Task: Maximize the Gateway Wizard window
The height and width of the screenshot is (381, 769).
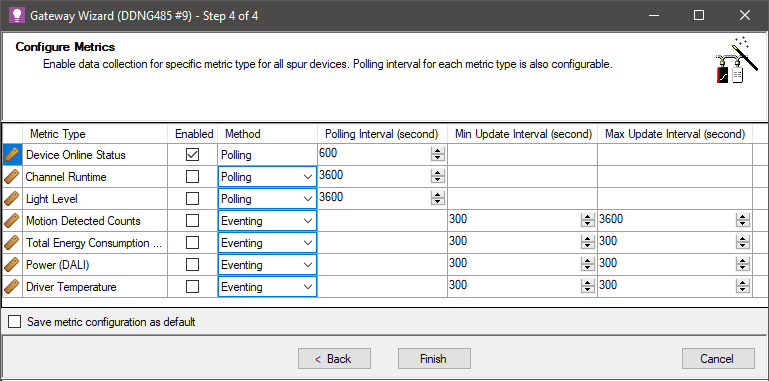Action: click(699, 16)
